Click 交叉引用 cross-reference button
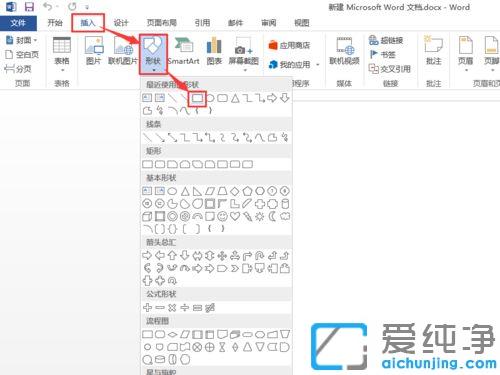This screenshot has width=500, height=375. pyautogui.click(x=390, y=69)
